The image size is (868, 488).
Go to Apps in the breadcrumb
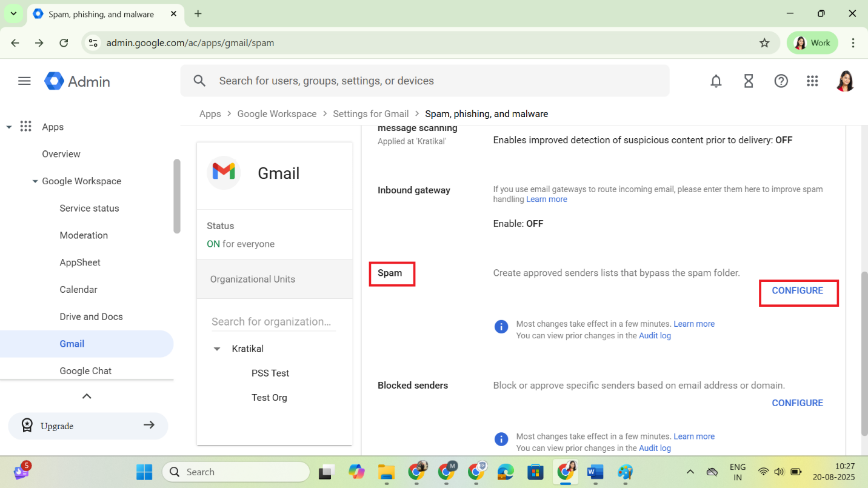[210, 114]
